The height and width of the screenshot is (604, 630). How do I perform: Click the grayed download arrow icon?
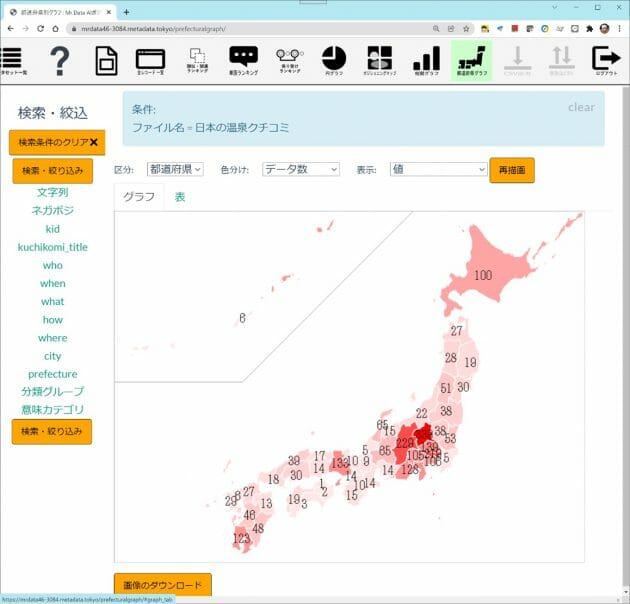coord(518,61)
